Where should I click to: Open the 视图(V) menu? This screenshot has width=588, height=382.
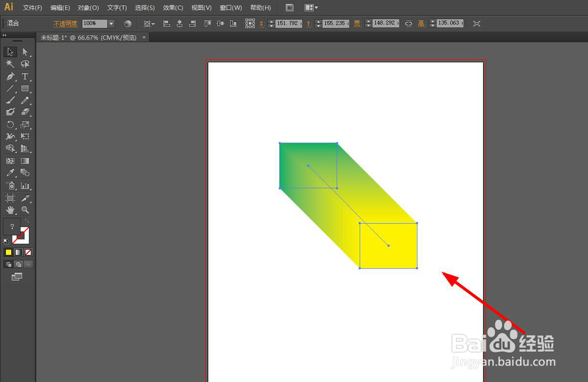201,8
